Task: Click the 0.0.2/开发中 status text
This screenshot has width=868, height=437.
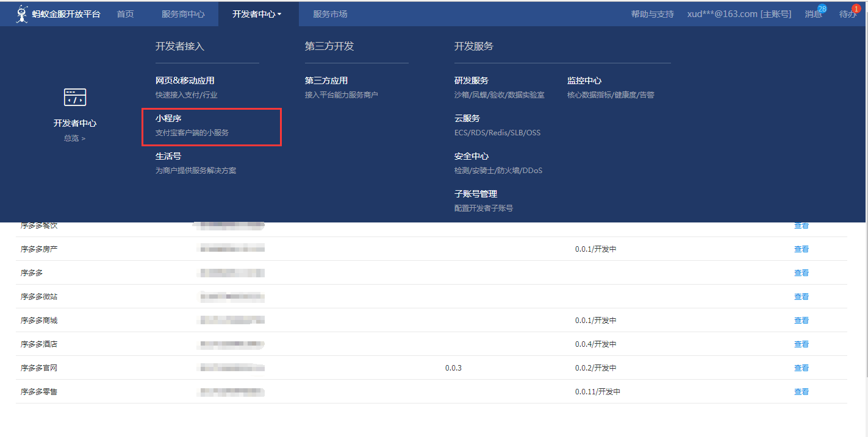Action: tap(596, 368)
